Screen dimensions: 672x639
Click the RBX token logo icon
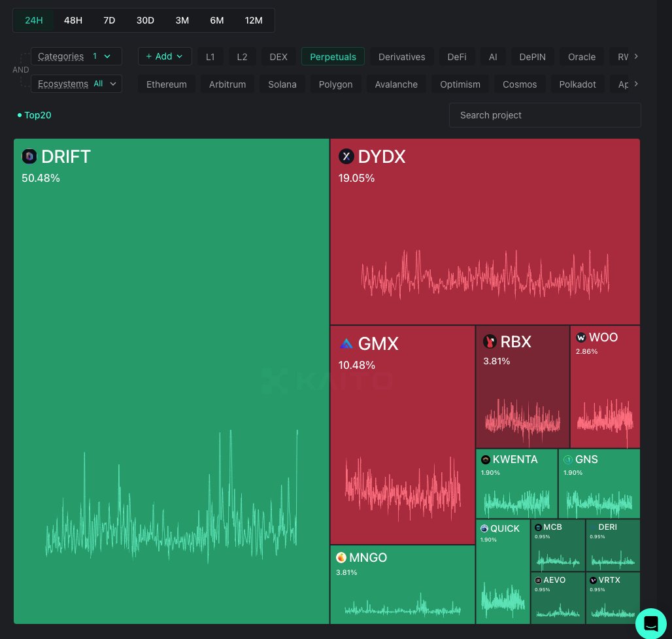pos(490,341)
